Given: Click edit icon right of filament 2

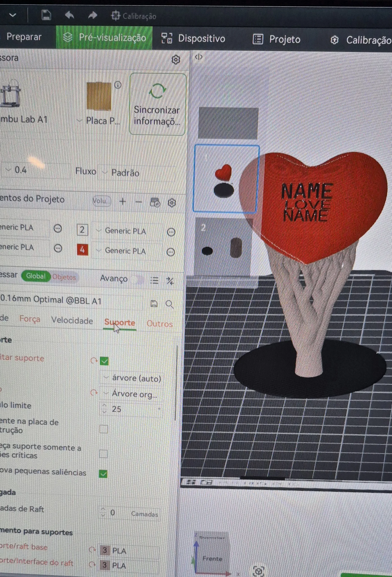Looking at the screenshot, I should pyautogui.click(x=171, y=232).
